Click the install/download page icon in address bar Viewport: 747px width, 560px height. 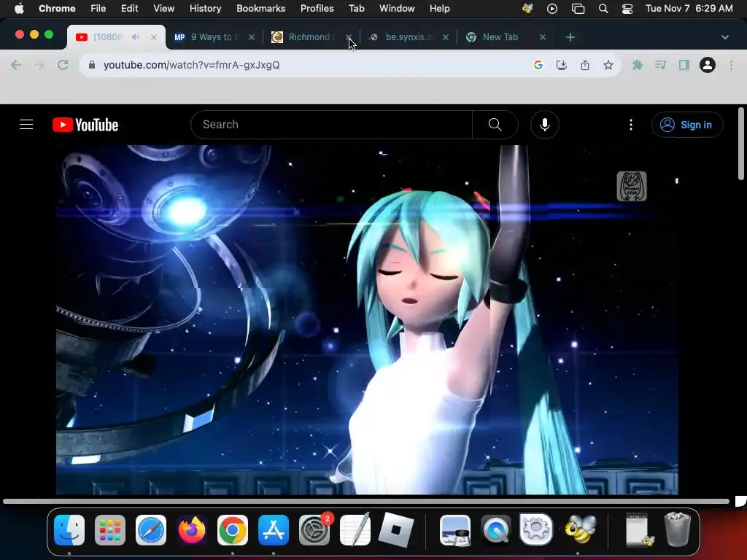pyautogui.click(x=562, y=65)
